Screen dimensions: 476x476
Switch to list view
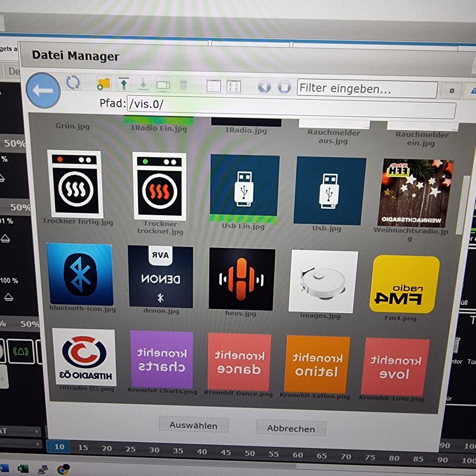click(213, 86)
